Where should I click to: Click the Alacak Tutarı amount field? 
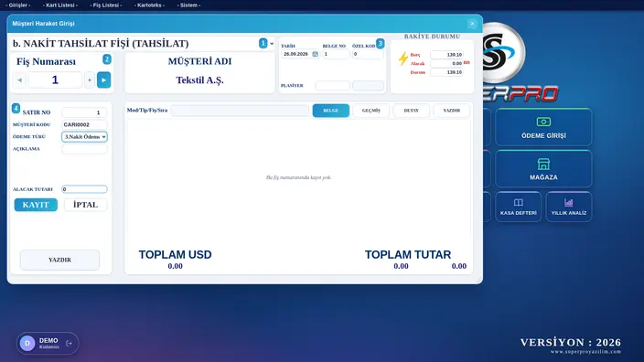point(84,189)
